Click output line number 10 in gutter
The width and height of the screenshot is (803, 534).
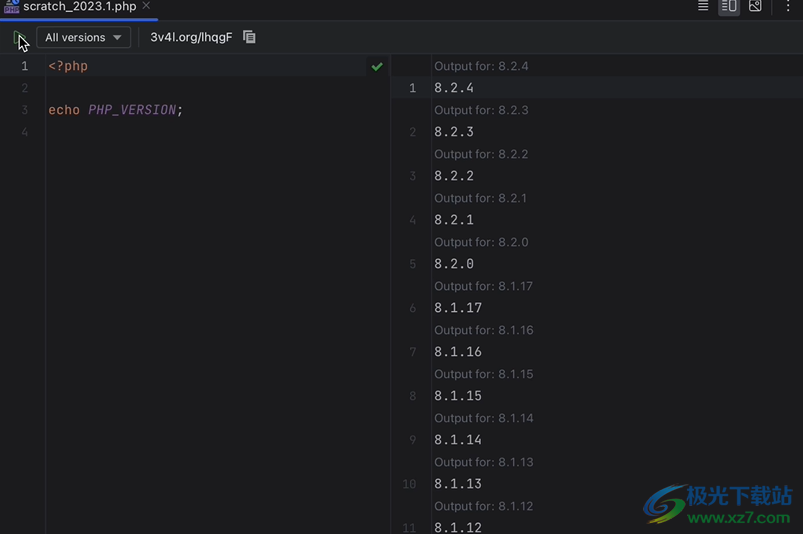click(409, 484)
